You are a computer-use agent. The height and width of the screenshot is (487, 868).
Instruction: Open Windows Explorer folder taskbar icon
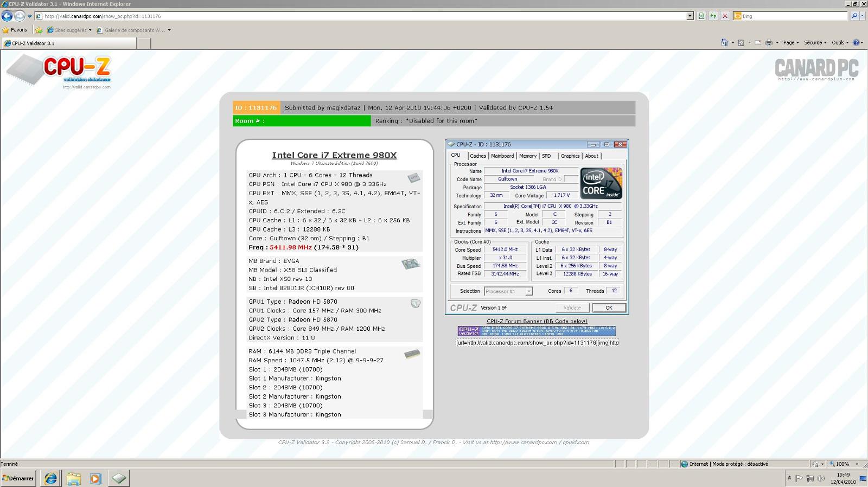click(73, 478)
